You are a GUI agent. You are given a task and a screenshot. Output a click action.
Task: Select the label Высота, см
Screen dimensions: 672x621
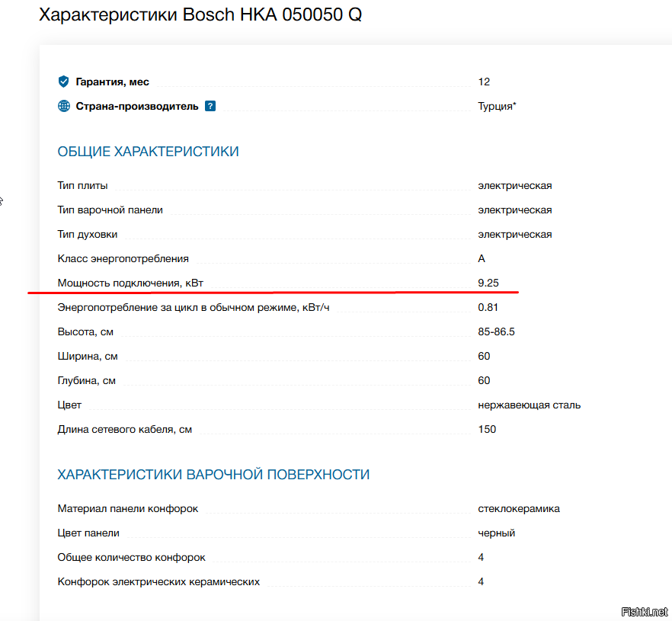pyautogui.click(x=85, y=332)
